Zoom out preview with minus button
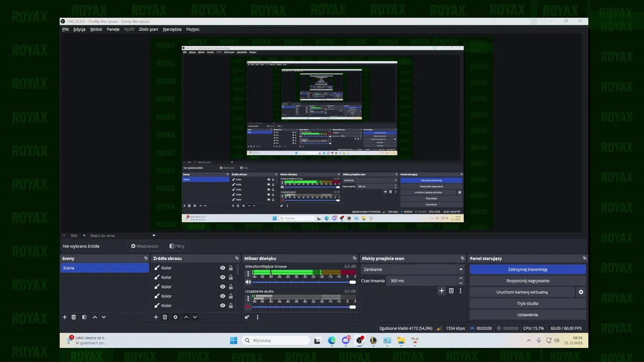 click(x=64, y=235)
